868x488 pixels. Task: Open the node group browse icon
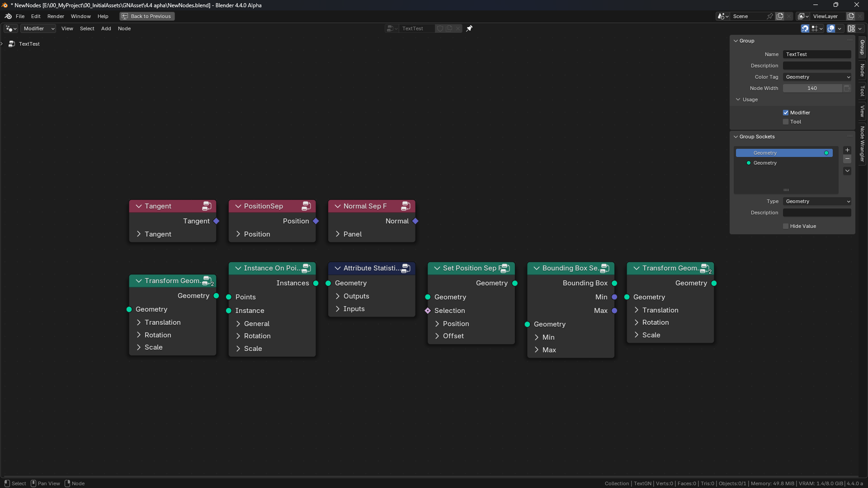(x=392, y=28)
